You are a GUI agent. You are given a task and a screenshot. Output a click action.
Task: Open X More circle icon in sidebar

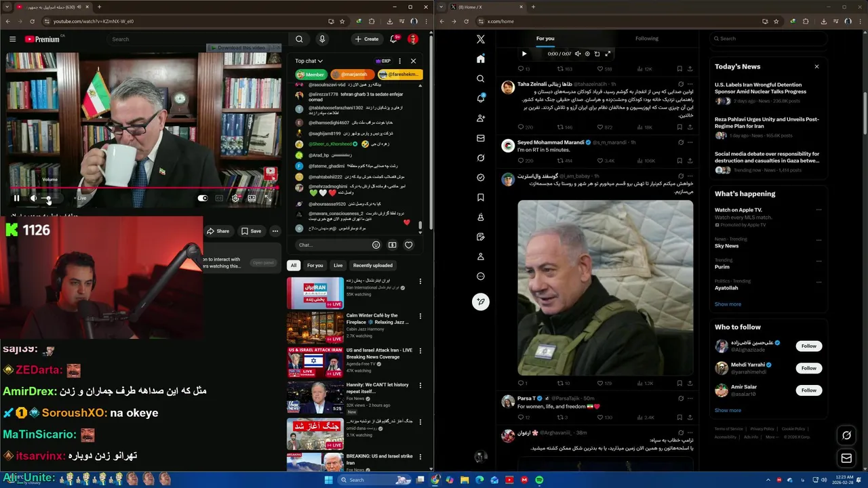(481, 277)
